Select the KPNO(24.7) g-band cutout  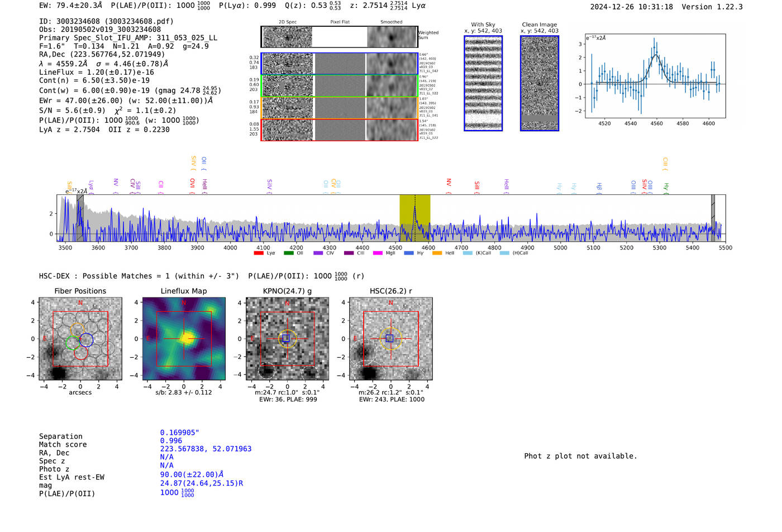click(x=288, y=339)
